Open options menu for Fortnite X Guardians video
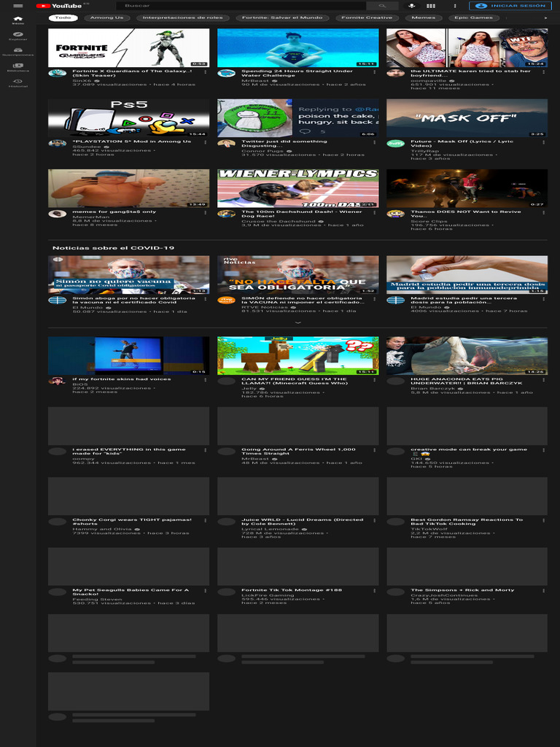This screenshot has width=560, height=747. pos(205,72)
